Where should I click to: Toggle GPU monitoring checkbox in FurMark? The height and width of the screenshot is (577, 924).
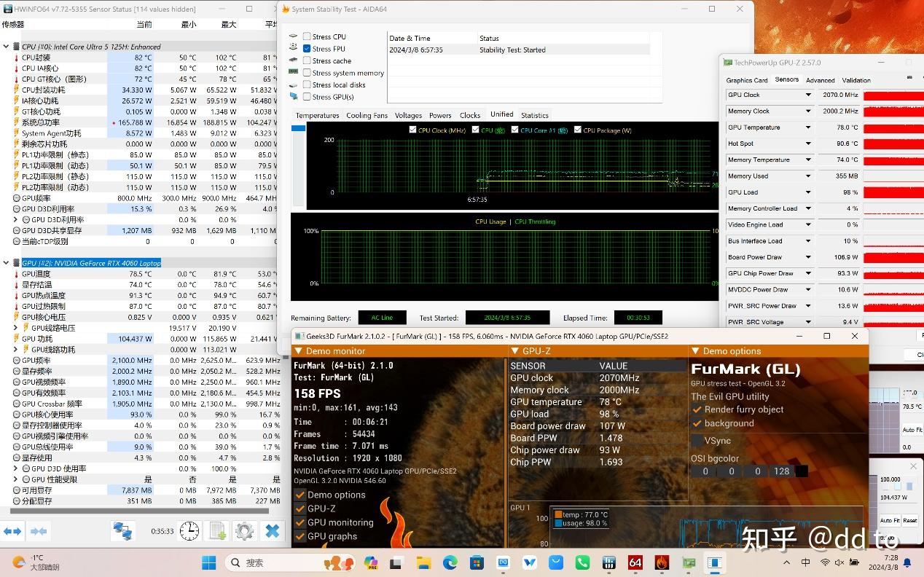coord(299,522)
